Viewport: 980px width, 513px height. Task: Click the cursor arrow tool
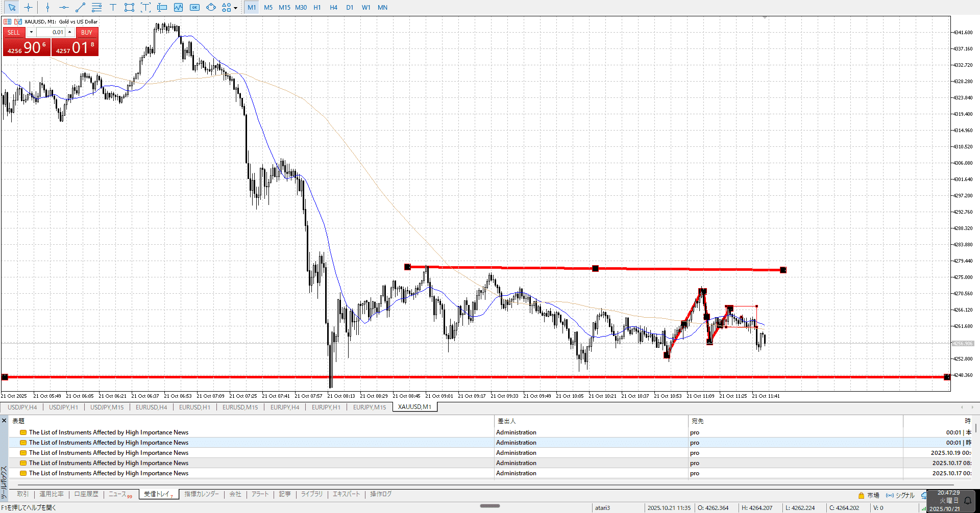[x=12, y=7]
